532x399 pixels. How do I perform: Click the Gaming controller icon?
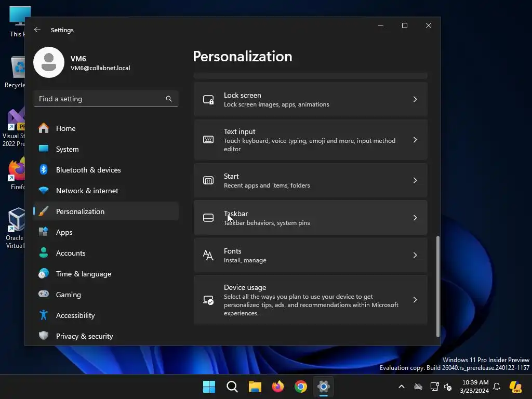[x=44, y=294]
